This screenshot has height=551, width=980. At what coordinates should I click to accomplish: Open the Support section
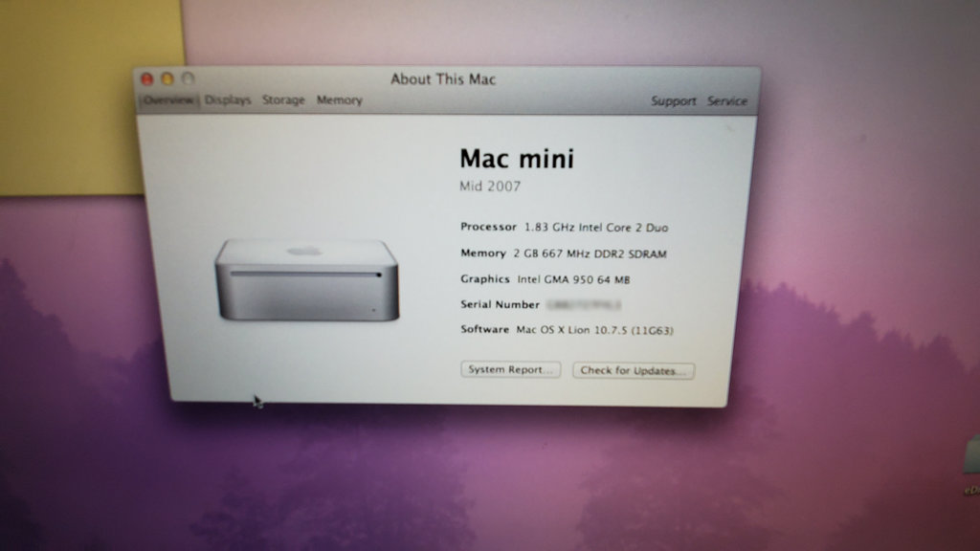[x=674, y=101]
